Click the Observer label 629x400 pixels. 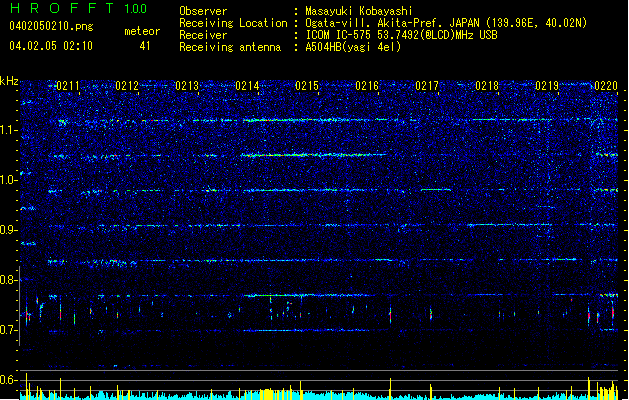pos(203,11)
